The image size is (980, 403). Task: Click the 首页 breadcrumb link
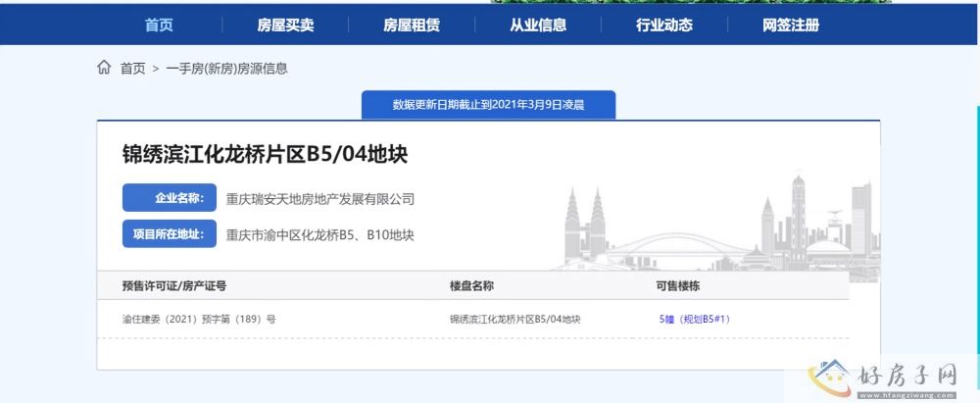(x=132, y=69)
